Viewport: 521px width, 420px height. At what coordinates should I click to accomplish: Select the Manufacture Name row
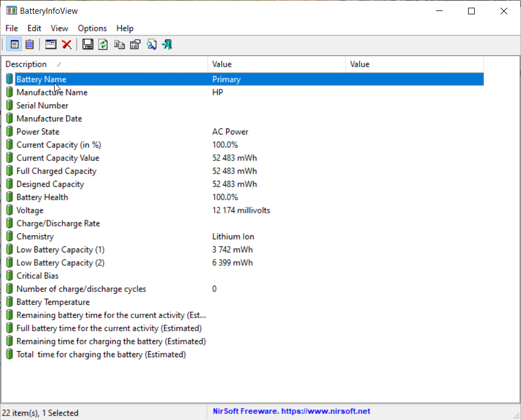245,93
